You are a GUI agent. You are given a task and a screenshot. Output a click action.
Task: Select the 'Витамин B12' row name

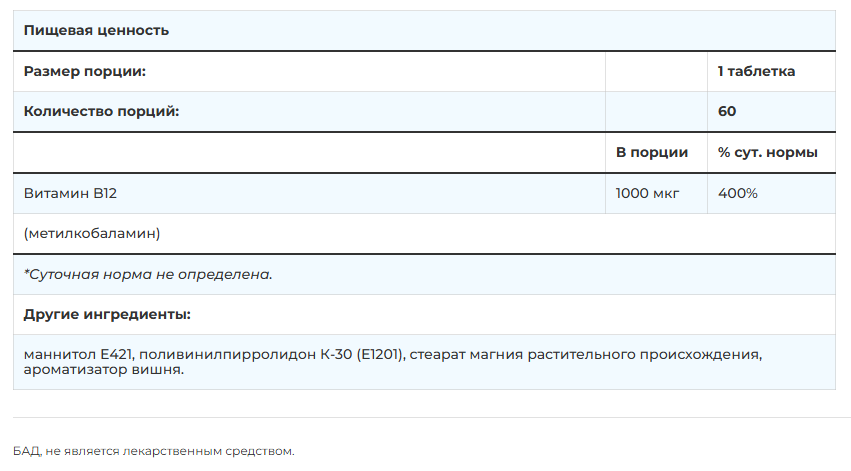pos(70,193)
